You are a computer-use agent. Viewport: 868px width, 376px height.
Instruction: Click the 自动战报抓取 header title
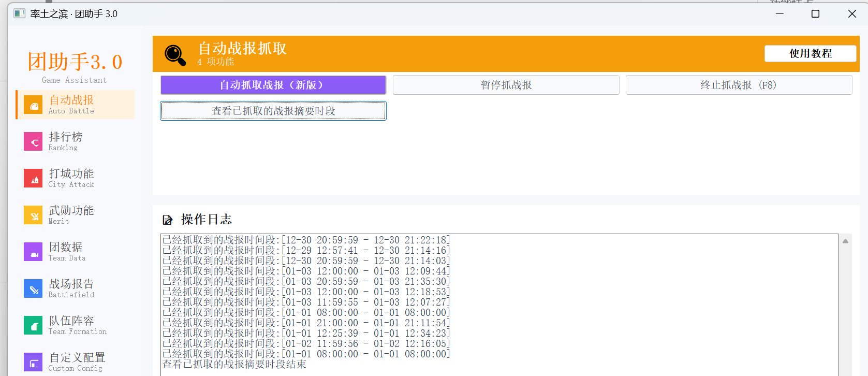click(242, 48)
